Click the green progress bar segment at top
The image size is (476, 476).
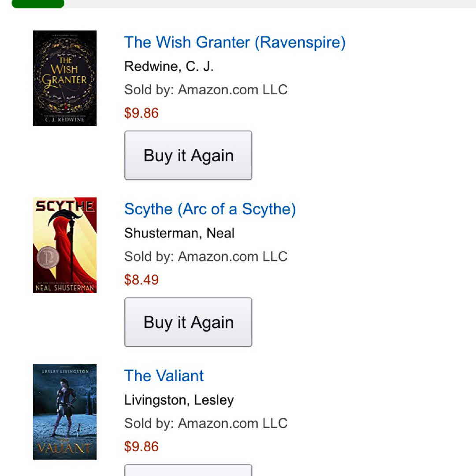pyautogui.click(x=38, y=4)
